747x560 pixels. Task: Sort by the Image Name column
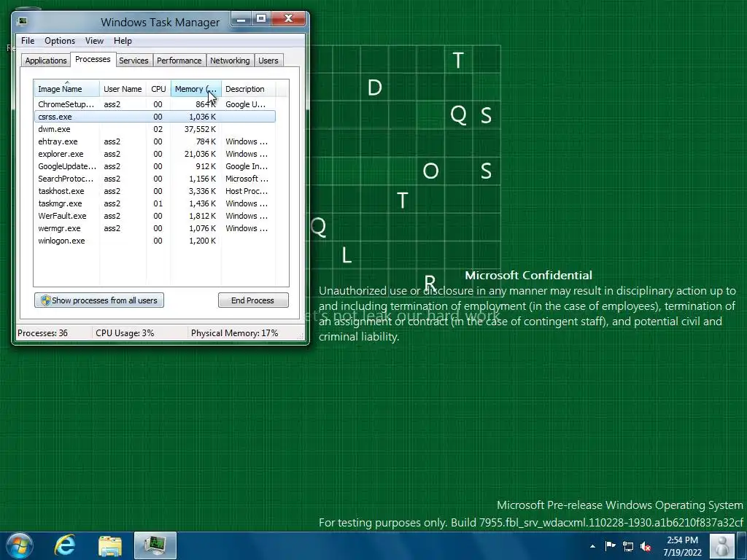click(66, 89)
